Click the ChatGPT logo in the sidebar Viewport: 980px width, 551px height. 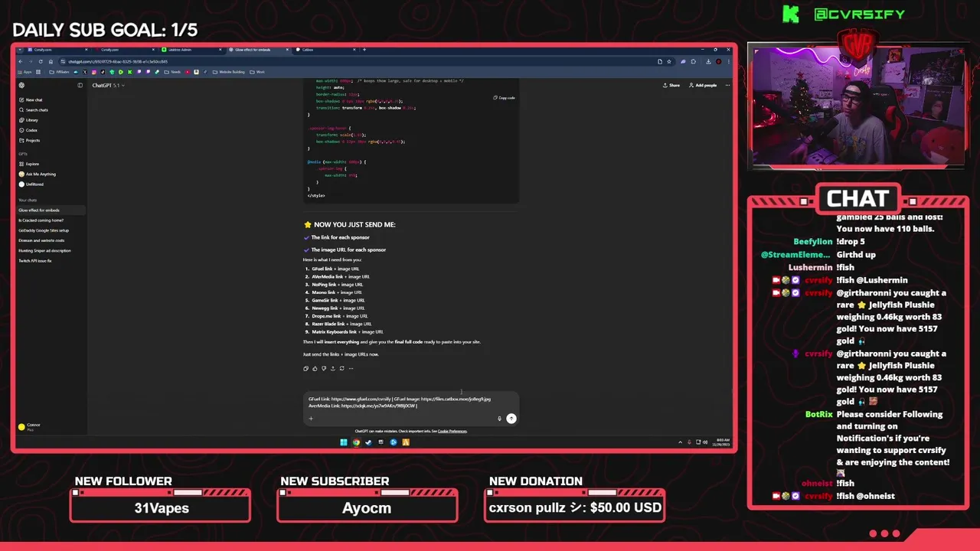21,85
